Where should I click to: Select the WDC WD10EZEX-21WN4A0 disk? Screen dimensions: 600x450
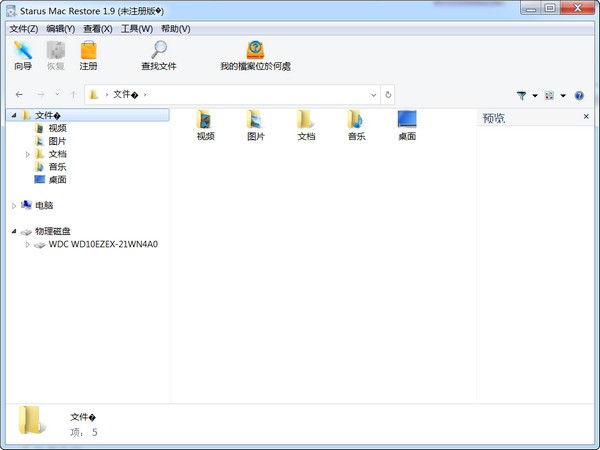[x=103, y=244]
